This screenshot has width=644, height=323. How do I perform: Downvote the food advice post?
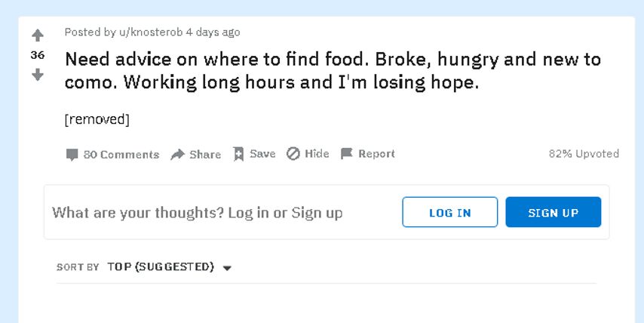click(x=37, y=75)
